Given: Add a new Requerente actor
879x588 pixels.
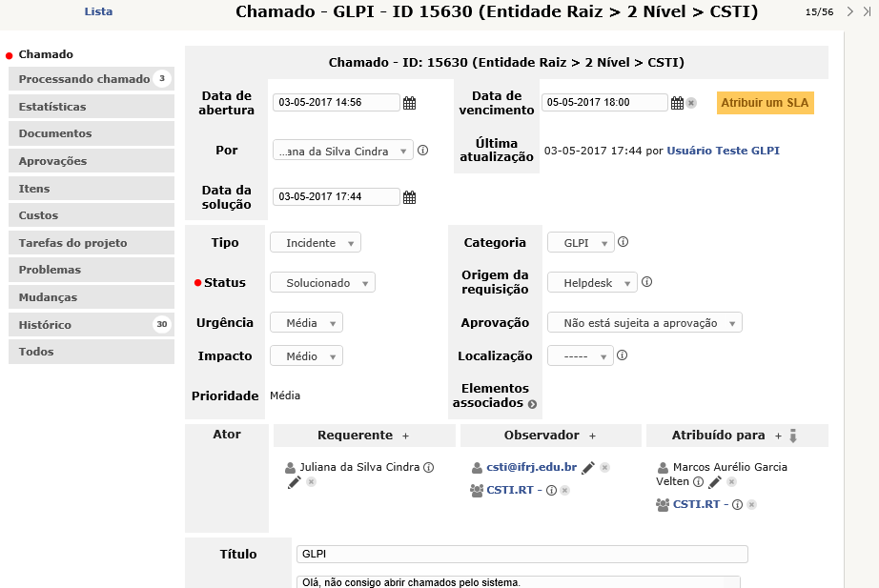Looking at the screenshot, I should tap(405, 436).
